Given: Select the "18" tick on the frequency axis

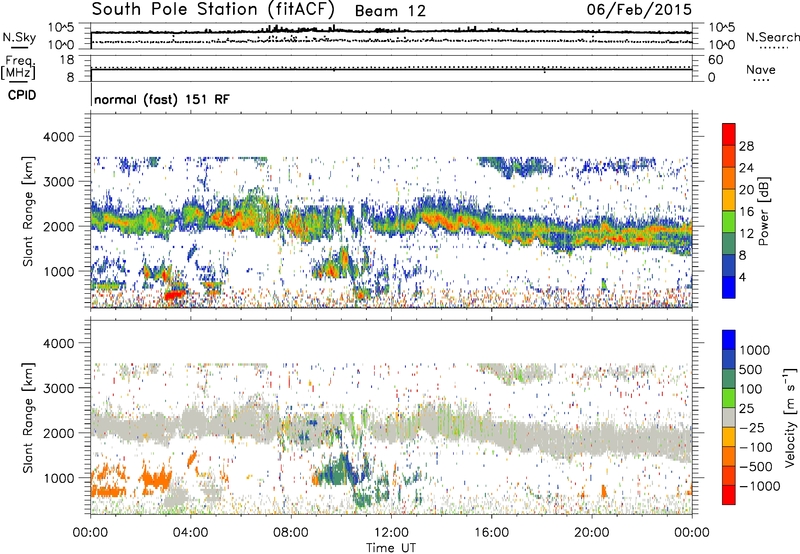Looking at the screenshot, I should coord(67,60).
